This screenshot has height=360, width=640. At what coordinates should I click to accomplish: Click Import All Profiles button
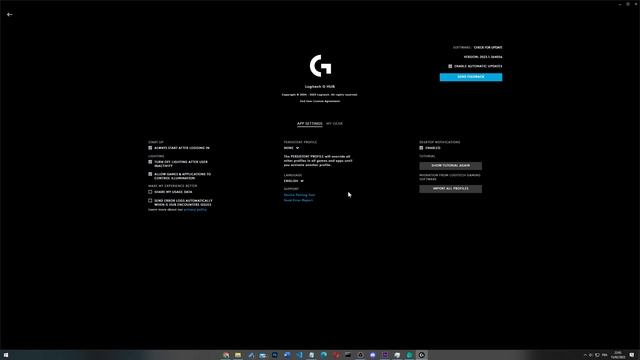coord(451,189)
